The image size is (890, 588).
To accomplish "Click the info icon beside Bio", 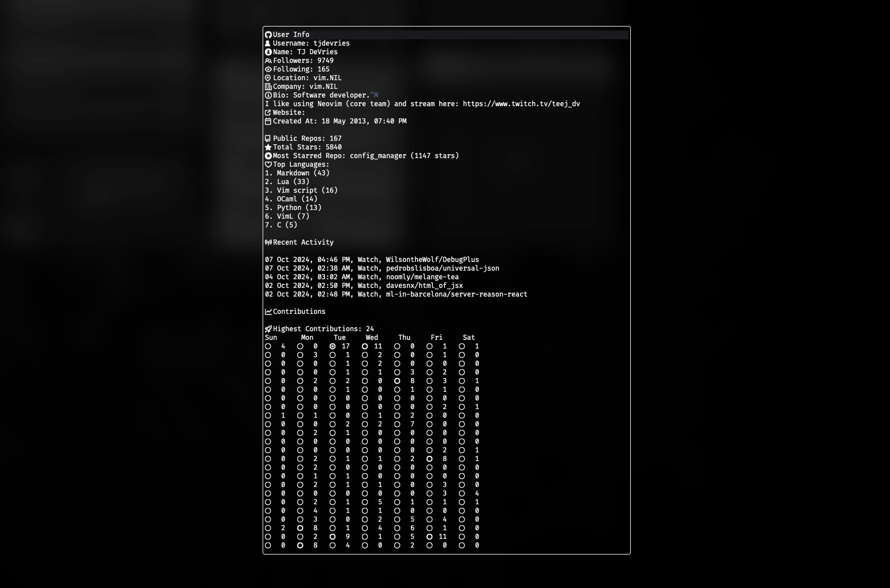I will (x=268, y=95).
